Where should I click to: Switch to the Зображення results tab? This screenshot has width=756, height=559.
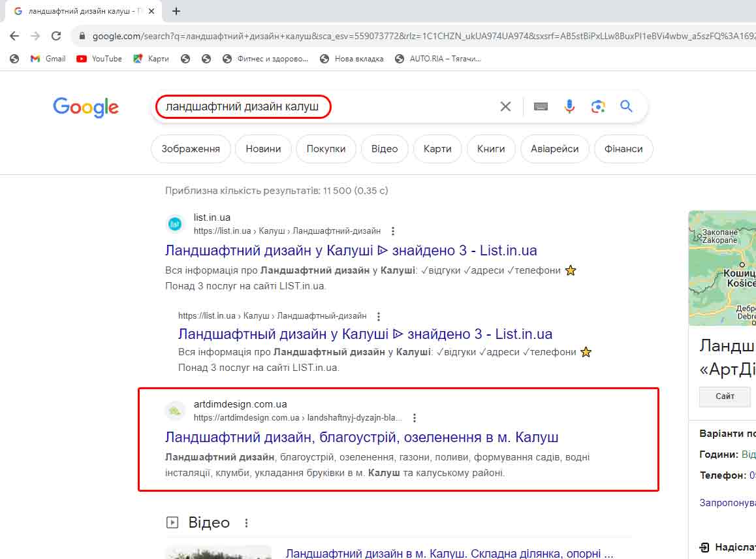[x=191, y=149]
